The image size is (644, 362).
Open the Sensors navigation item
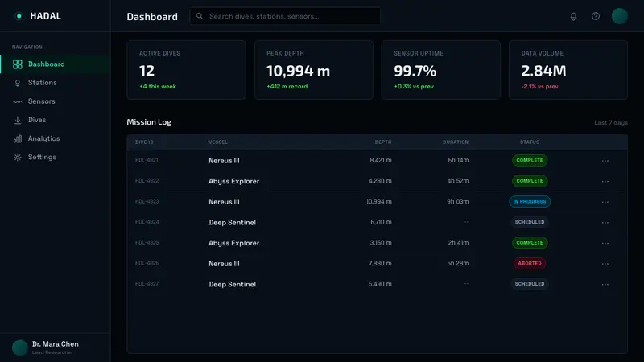pyautogui.click(x=55, y=101)
